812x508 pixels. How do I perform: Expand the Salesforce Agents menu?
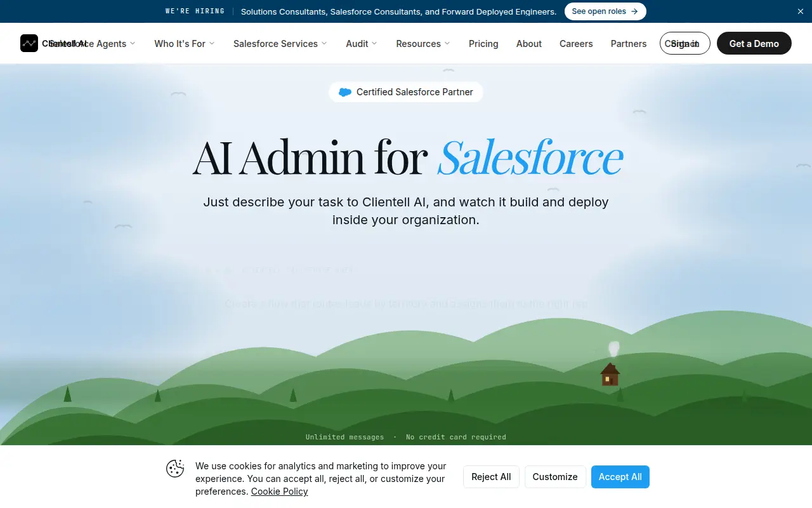pyautogui.click(x=93, y=43)
